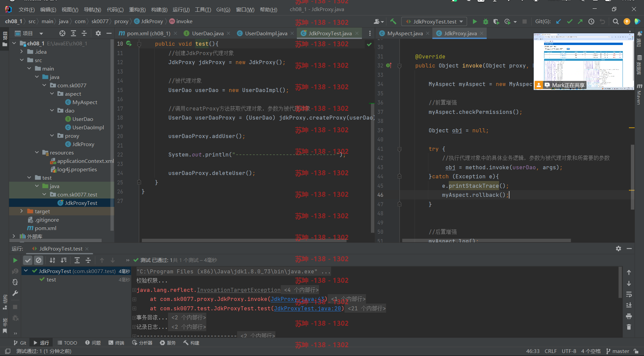This screenshot has height=356, width=644.
Task: Collapse JdkProxyTest node in test results
Action: pos(26,271)
